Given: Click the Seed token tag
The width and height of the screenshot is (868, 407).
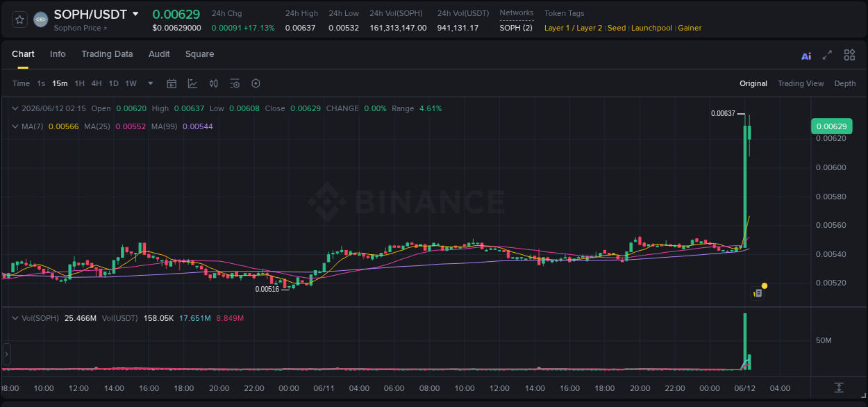Looking at the screenshot, I should 617,28.
